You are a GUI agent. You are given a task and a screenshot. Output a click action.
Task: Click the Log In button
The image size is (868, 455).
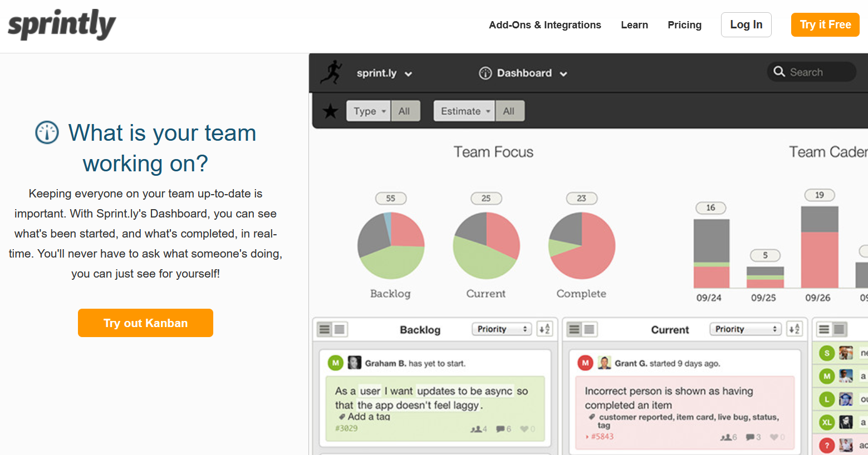pos(746,25)
